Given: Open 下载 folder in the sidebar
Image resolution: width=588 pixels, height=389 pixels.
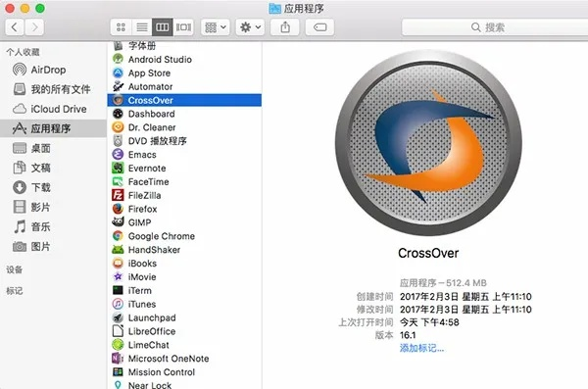Looking at the screenshot, I should [x=53, y=187].
